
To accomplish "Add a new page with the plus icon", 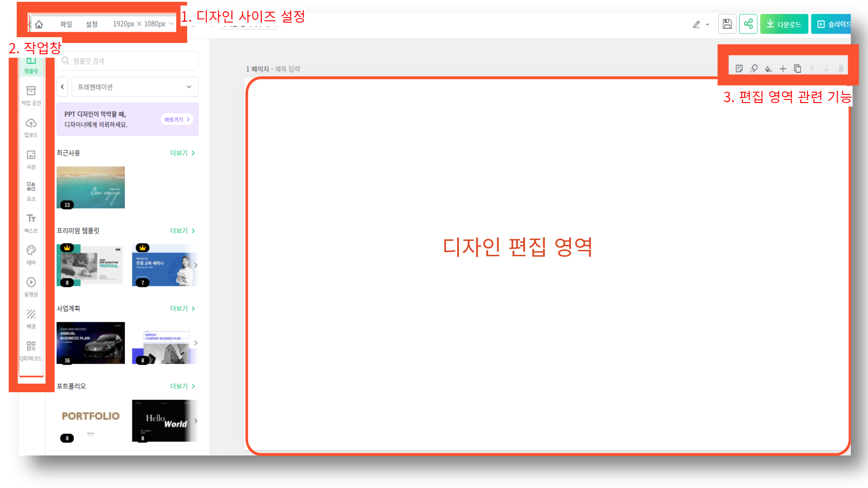I will (x=783, y=69).
